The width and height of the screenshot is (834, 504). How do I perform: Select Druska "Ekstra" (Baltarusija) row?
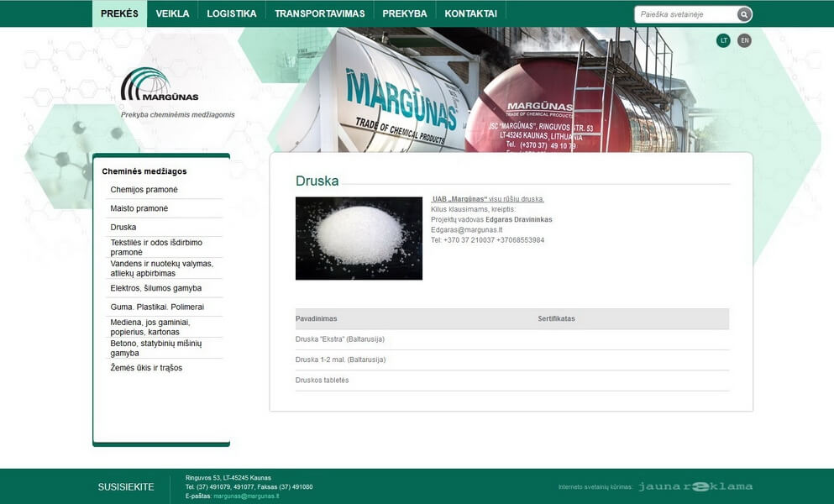click(x=512, y=339)
